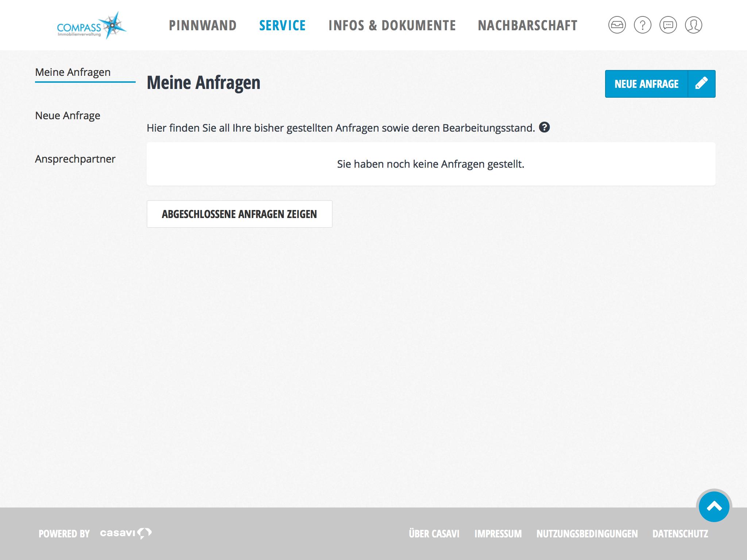Open Neue Anfrage in the sidebar
Image resolution: width=747 pixels, height=560 pixels.
67,116
